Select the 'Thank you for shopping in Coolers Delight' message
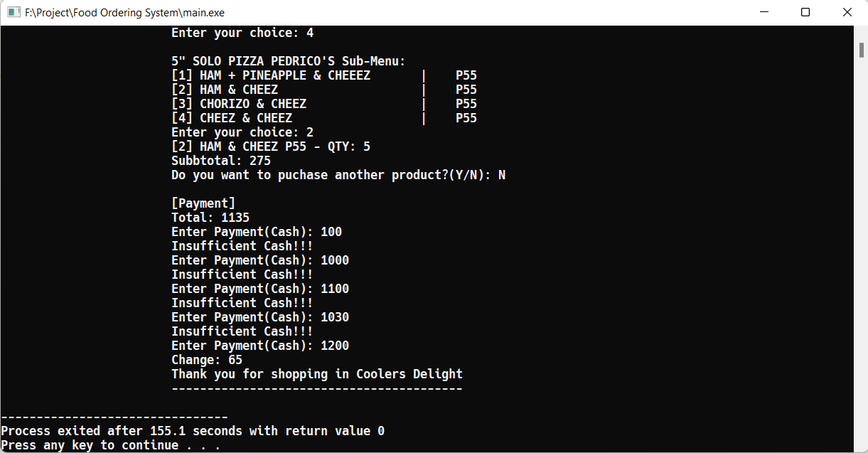The image size is (868, 453). coord(316,373)
